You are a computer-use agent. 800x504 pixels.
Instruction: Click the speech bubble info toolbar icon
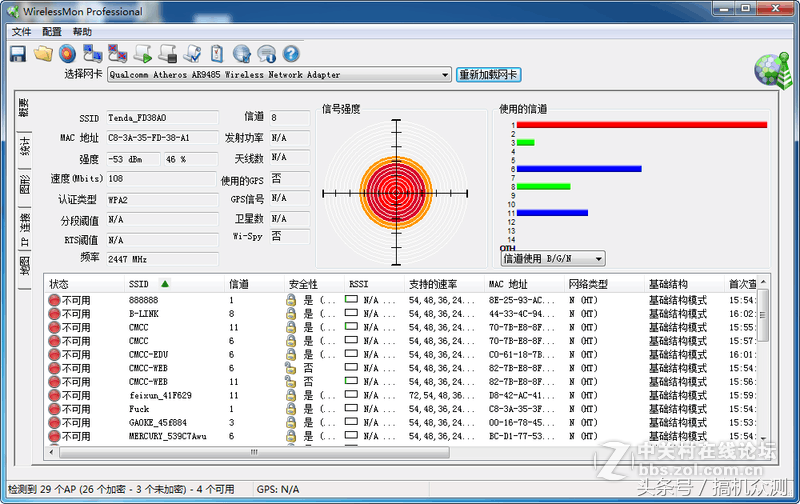(x=266, y=54)
